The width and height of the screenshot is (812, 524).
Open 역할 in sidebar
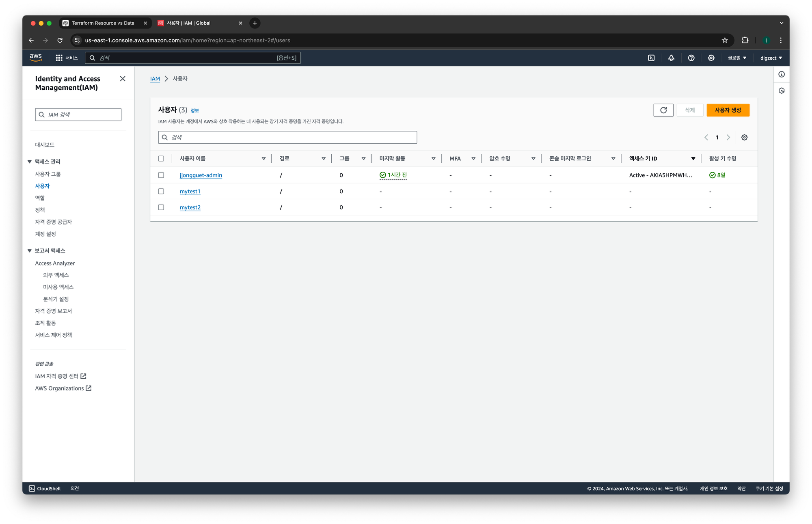click(x=40, y=198)
